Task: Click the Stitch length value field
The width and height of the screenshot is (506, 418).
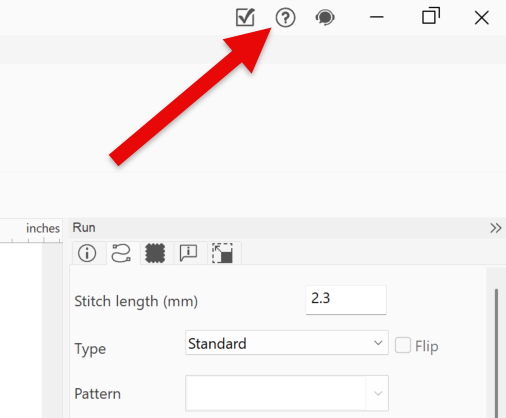Action: pos(346,300)
